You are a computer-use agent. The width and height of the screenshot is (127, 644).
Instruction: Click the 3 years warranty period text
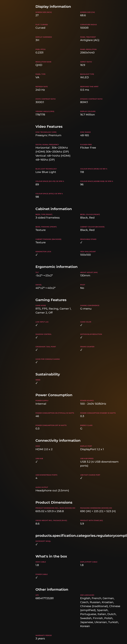click(40, 638)
